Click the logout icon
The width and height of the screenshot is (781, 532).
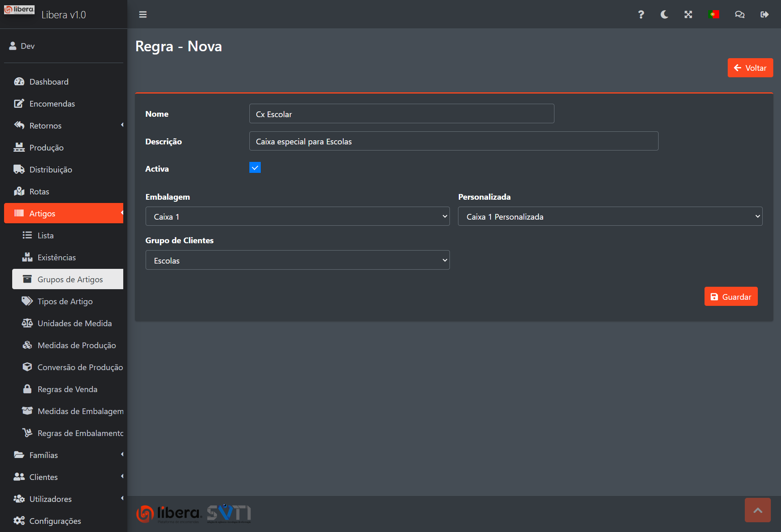(x=764, y=15)
